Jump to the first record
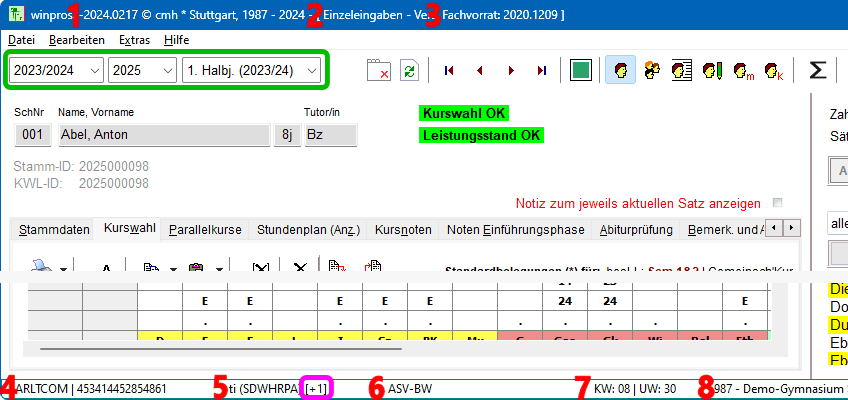848x400 pixels. pos(449,71)
